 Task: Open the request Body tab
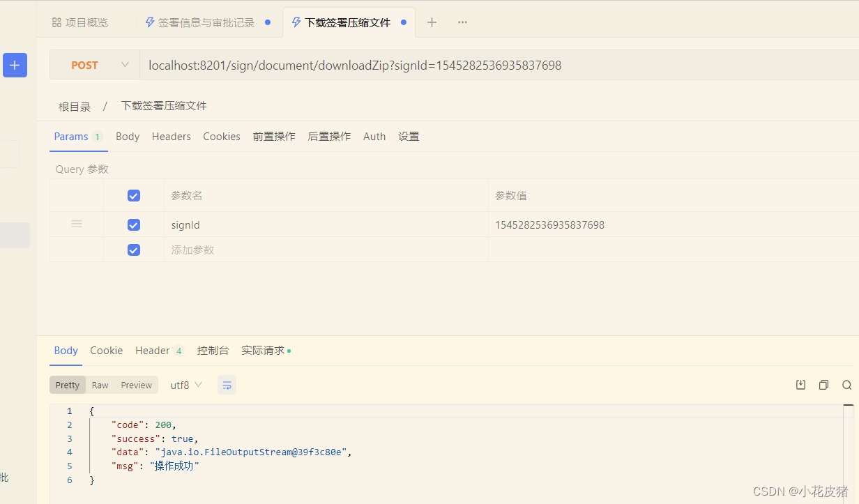(128, 137)
